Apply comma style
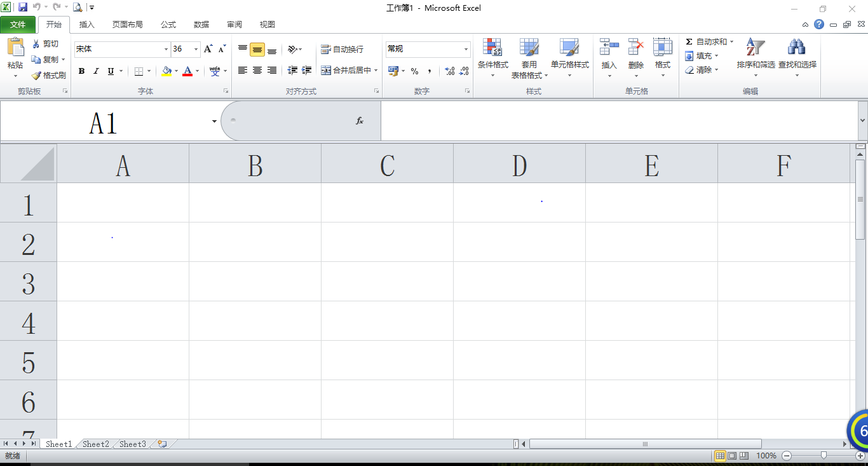This screenshot has height=466, width=868. (x=430, y=71)
